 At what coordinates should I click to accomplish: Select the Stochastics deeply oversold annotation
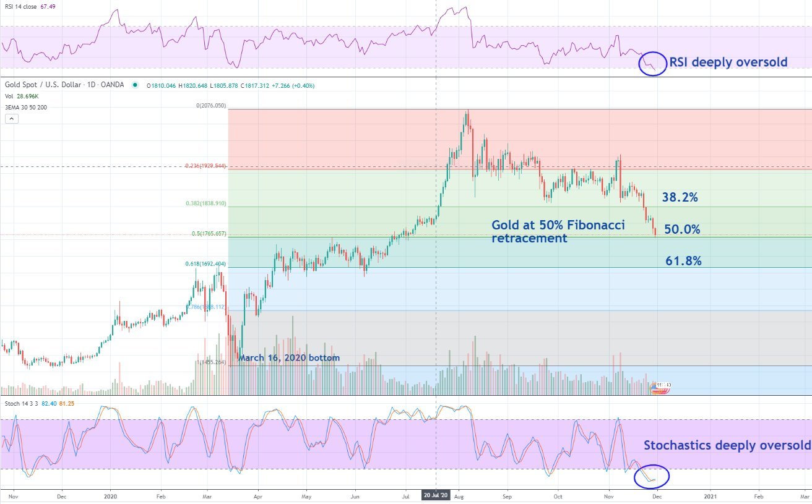727,445
